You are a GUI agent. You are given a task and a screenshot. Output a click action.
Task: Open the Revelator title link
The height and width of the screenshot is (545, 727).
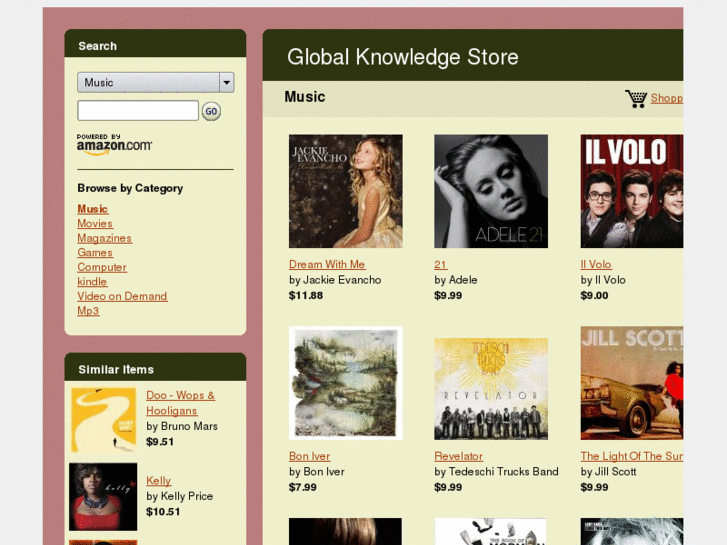[x=459, y=456]
